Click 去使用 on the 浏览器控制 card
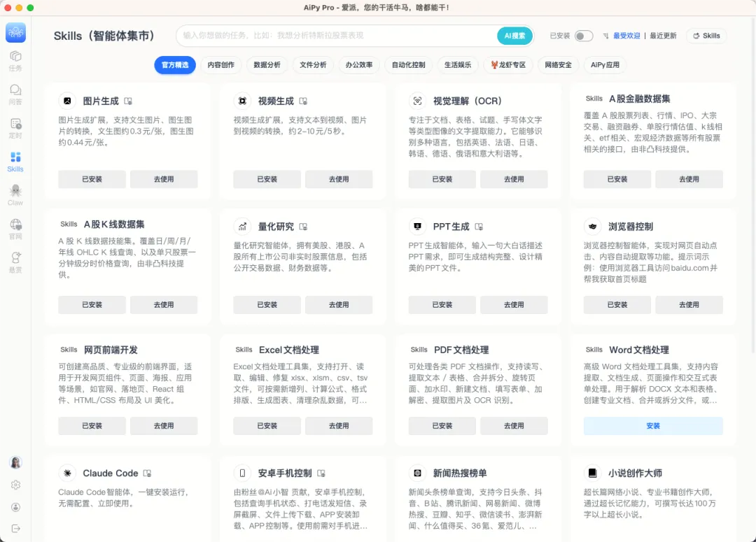Image resolution: width=756 pixels, height=542 pixels. coord(689,305)
